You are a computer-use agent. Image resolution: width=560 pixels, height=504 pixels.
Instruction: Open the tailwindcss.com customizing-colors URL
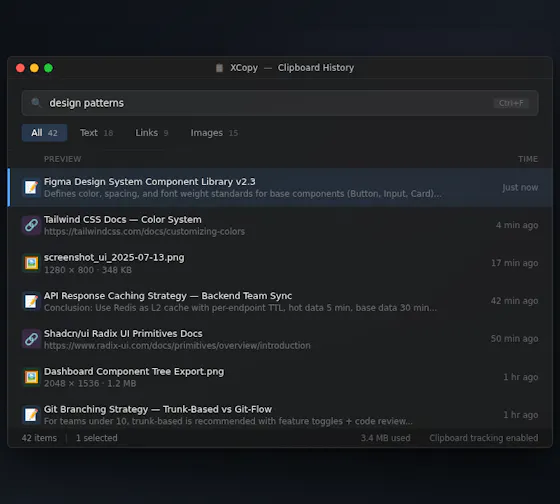pos(144,231)
